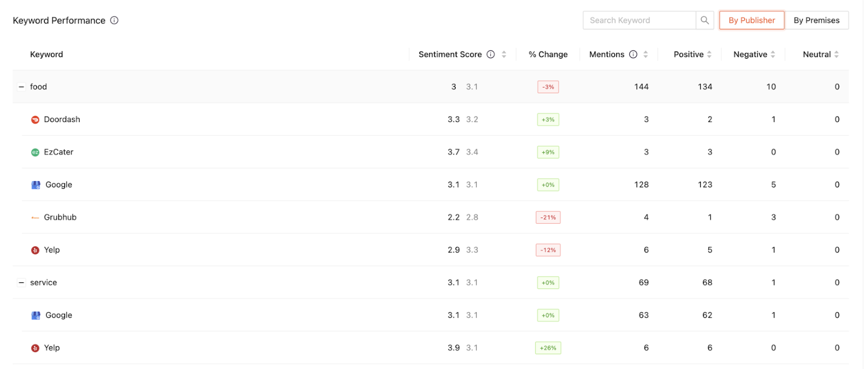The height and width of the screenshot is (369, 868).
Task: Click the Mentions column info icon
Action: 633,55
